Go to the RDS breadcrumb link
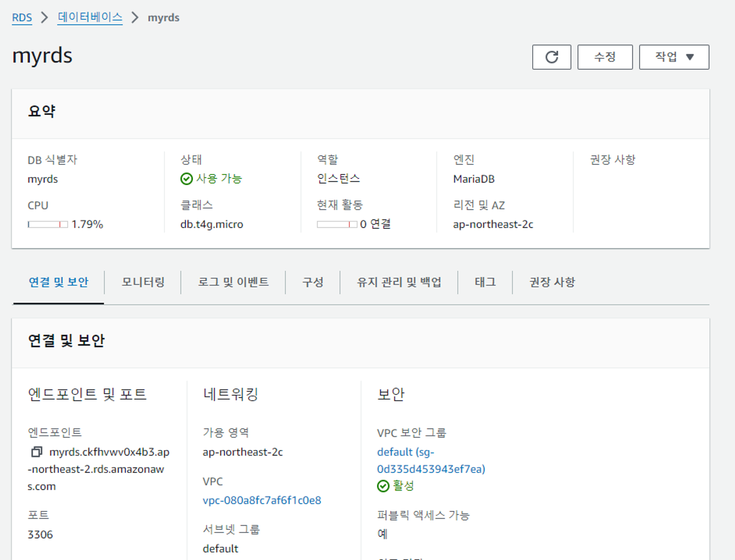 click(22, 18)
